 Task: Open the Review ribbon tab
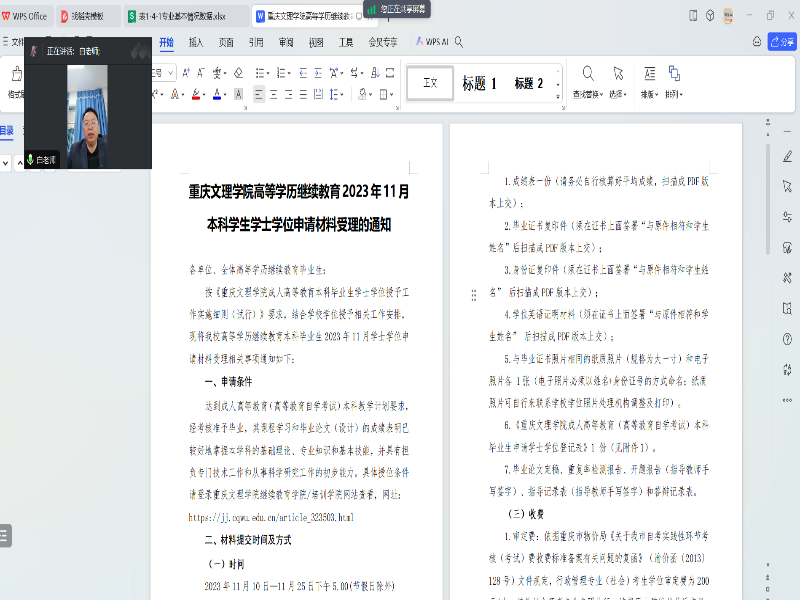coord(286,43)
